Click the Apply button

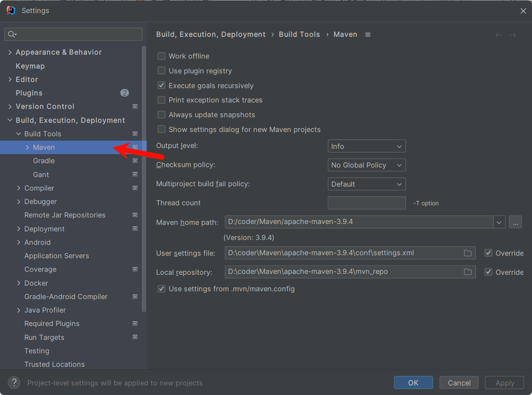(x=505, y=382)
